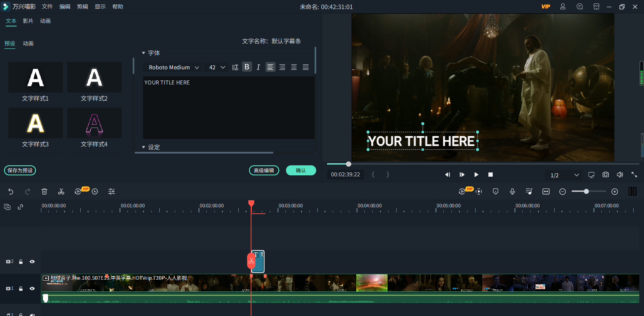Open the Roboto Medium font dropdown
The width and height of the screenshot is (644, 316).
tap(173, 67)
